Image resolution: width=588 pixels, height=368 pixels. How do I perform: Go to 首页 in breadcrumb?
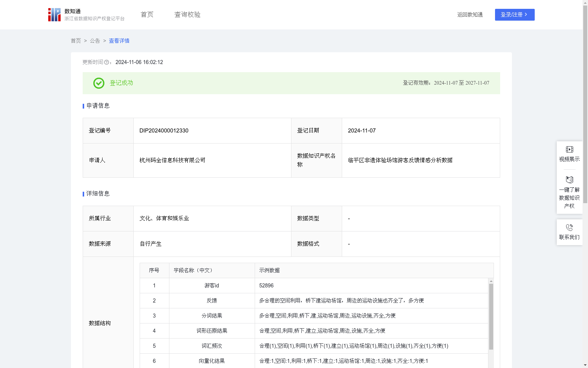(76, 41)
